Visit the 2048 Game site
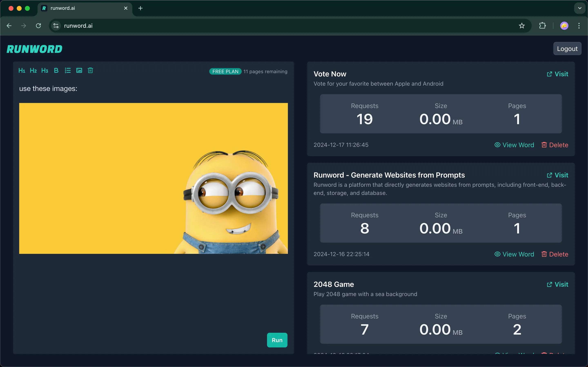 click(557, 284)
